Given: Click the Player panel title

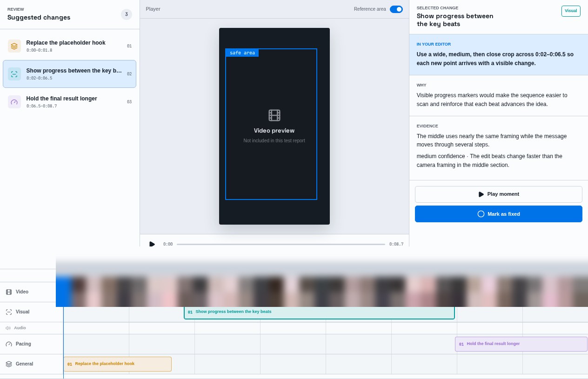Looking at the screenshot, I should click(153, 9).
